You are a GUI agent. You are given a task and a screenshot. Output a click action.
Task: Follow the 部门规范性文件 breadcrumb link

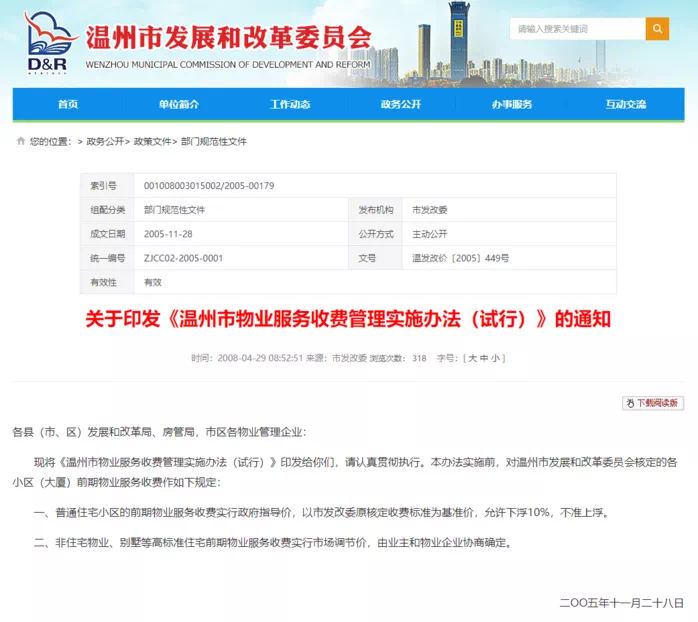214,142
